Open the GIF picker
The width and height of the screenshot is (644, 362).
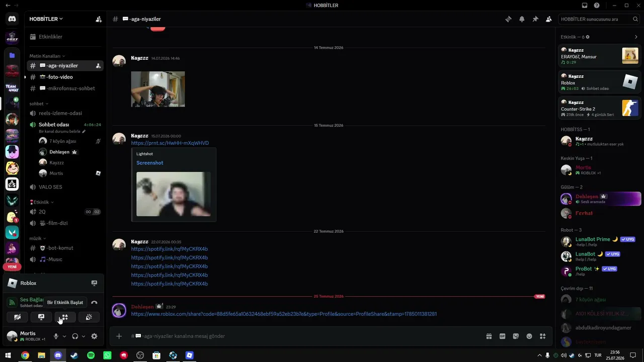502,336
